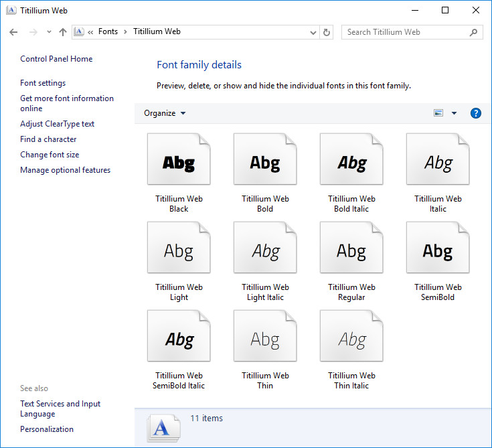Open help with the blue question mark
Viewport: 492px width, 448px height.
pos(476,113)
